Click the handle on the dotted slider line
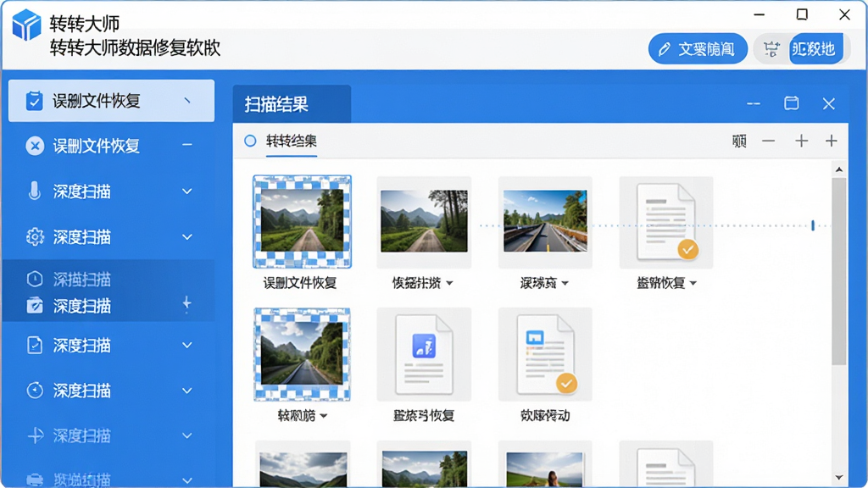The height and width of the screenshot is (488, 868). click(x=813, y=225)
